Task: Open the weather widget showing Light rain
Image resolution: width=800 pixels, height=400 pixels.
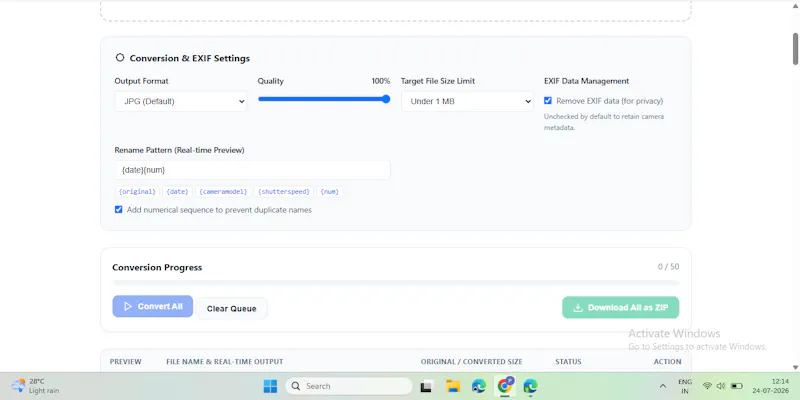Action: click(35, 386)
